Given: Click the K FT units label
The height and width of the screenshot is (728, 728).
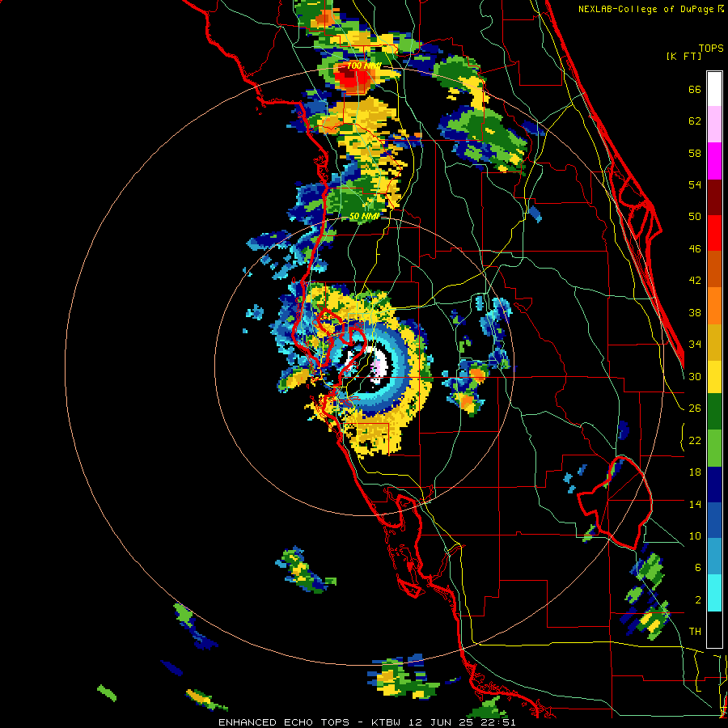Looking at the screenshot, I should (x=684, y=56).
